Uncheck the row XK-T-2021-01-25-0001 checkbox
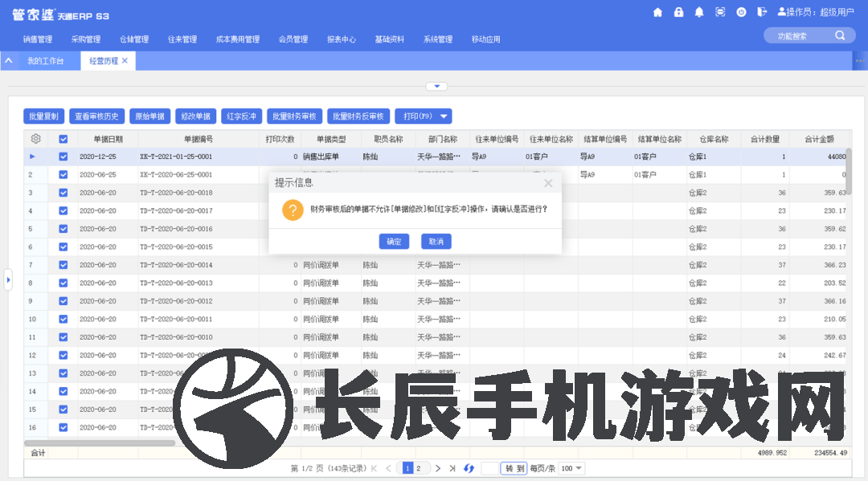Viewport: 868px width, 481px height. pos(63,157)
